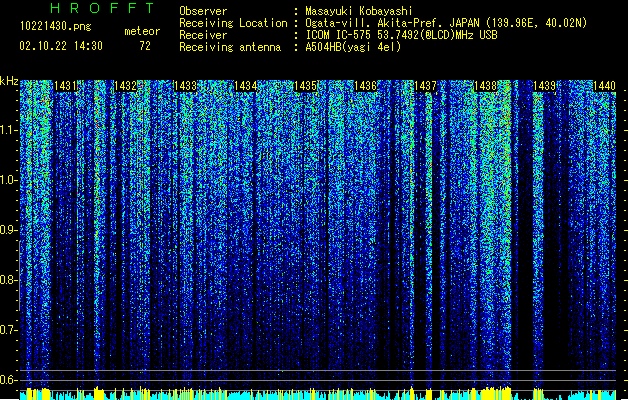Click the 1437 time marker
This screenshot has height=400, width=629.
click(425, 86)
